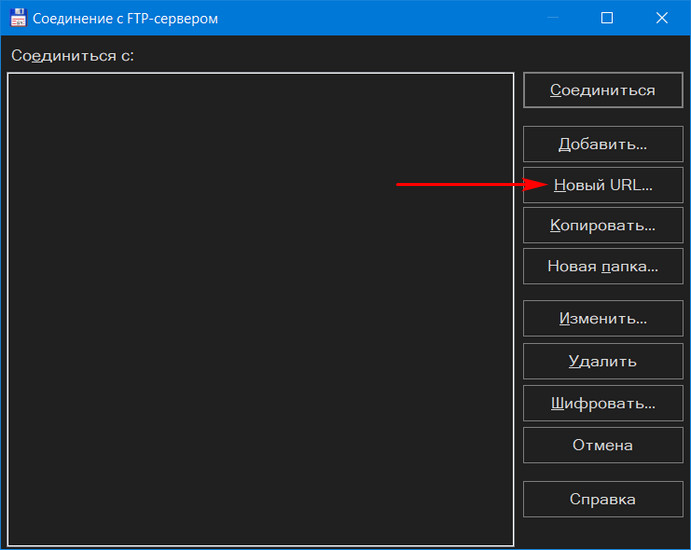Click inside the empty connections list box

click(260, 309)
